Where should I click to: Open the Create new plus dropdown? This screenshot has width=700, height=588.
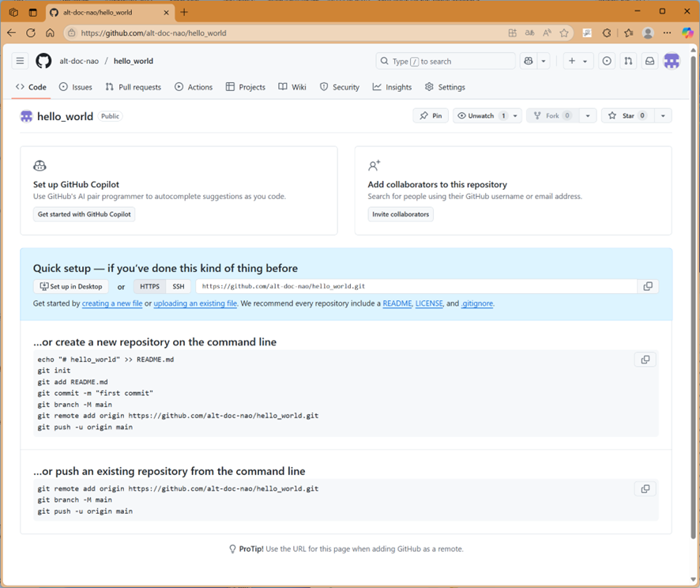[x=578, y=61]
